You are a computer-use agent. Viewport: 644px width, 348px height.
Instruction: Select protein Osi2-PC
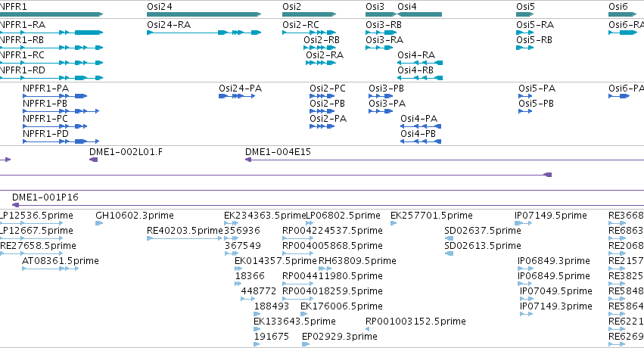tap(322, 96)
